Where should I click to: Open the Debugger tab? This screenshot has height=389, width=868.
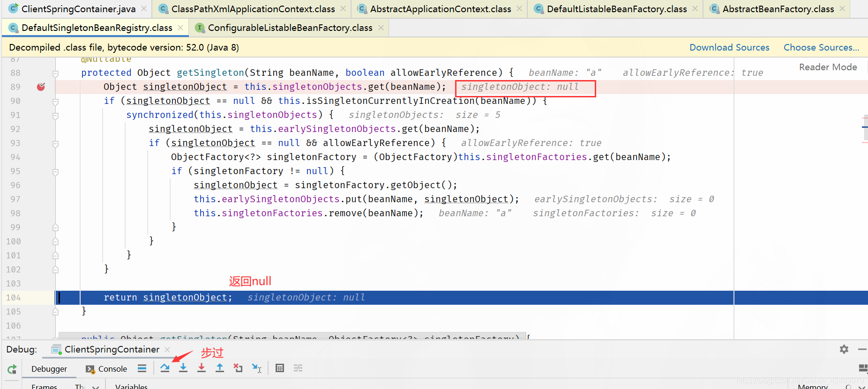tap(49, 369)
